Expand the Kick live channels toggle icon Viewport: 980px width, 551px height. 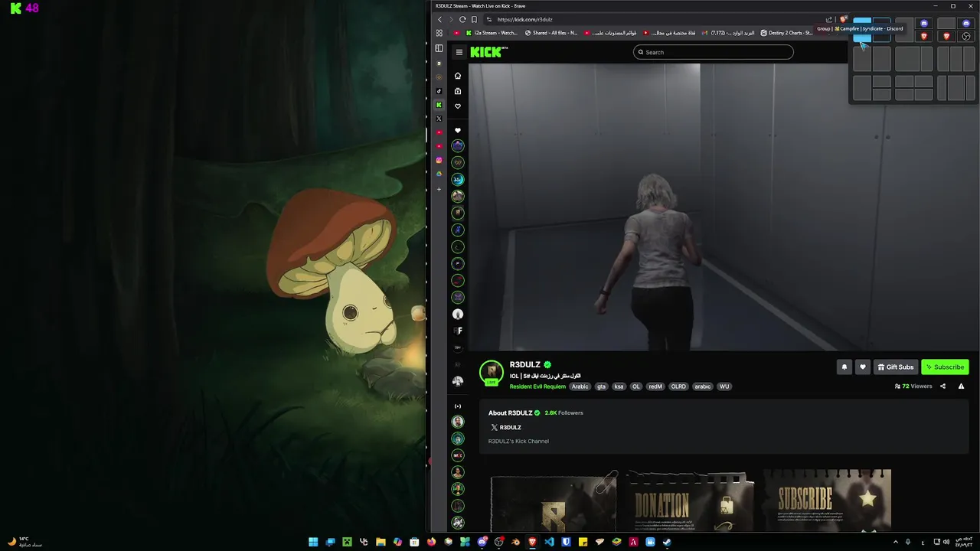(458, 406)
